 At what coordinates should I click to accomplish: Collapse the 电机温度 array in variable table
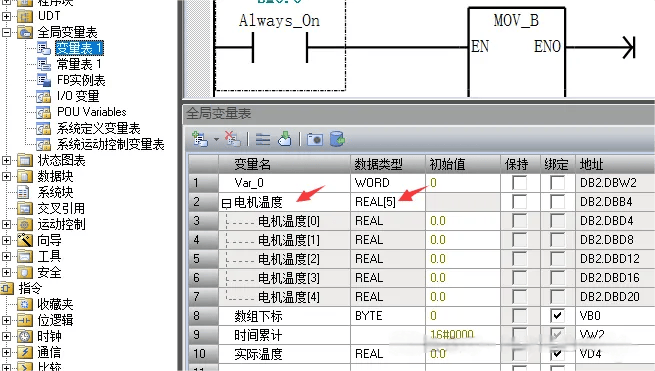(x=226, y=203)
